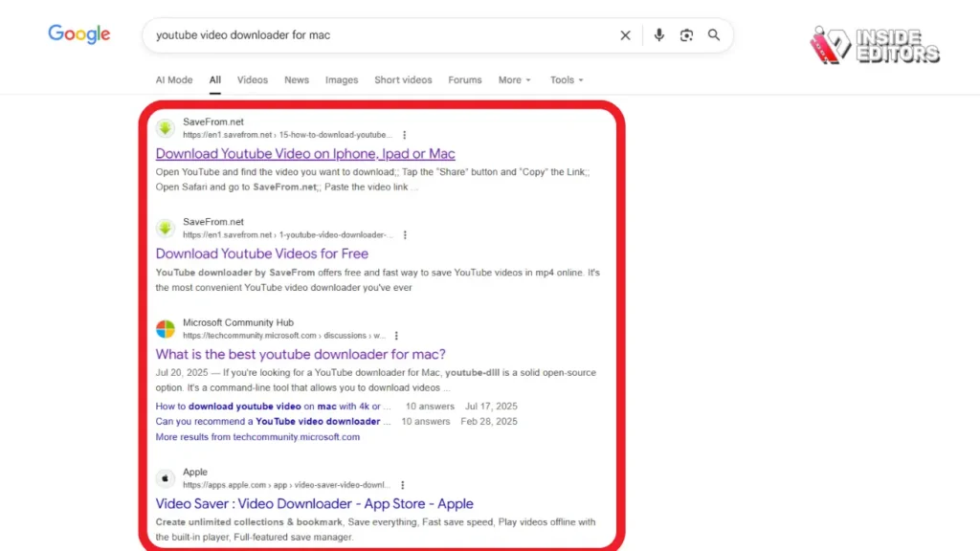Expand the More dropdown
This screenshot has width=980, height=551.
pyautogui.click(x=514, y=80)
